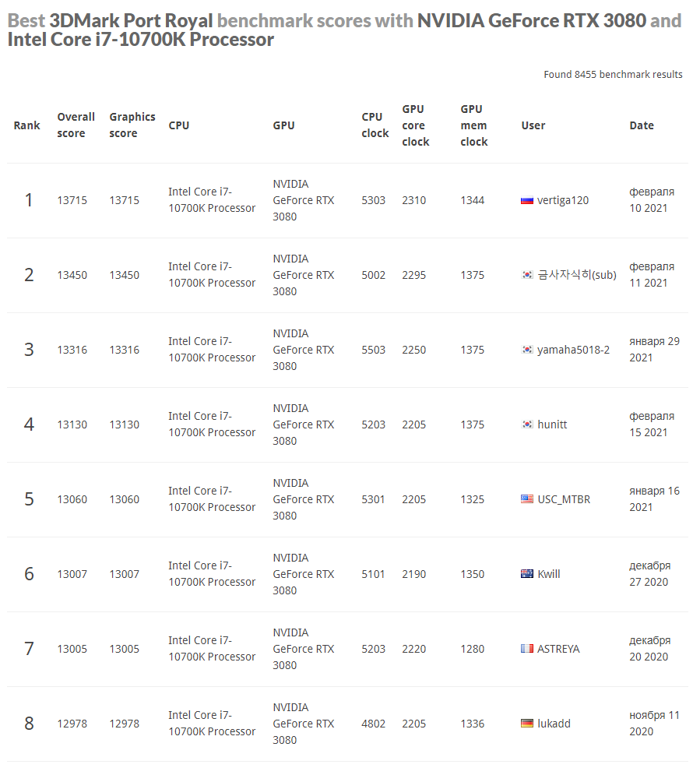Click the CPU clock column header
This screenshot has width=700, height=775.
[375, 125]
